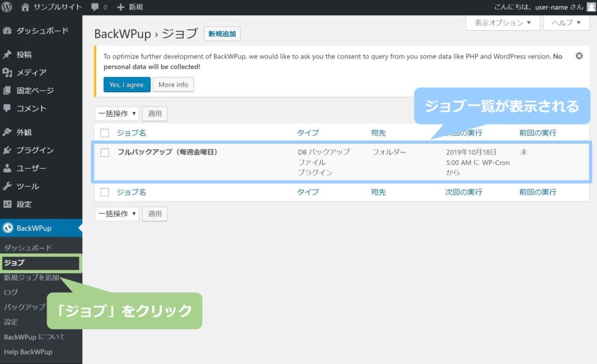Click the dashboard gauge icon in the sidebar
Screen dimensions: 597x364
pos(7,31)
